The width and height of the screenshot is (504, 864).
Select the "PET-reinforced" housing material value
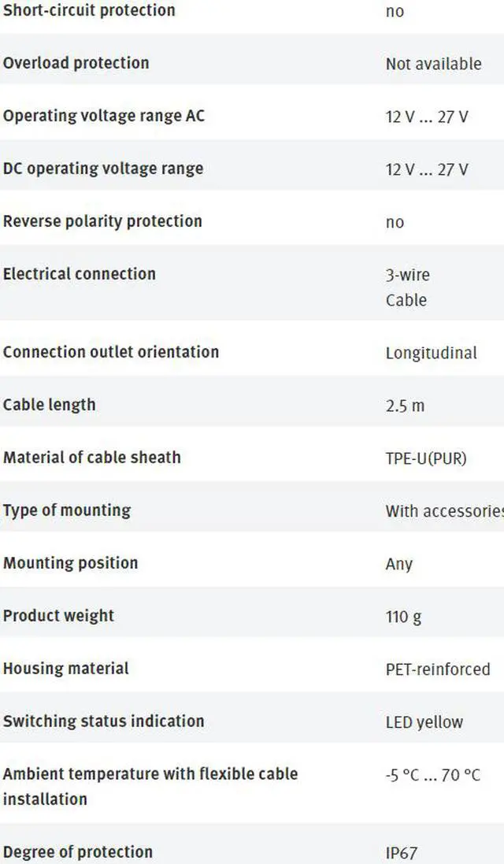(x=438, y=669)
